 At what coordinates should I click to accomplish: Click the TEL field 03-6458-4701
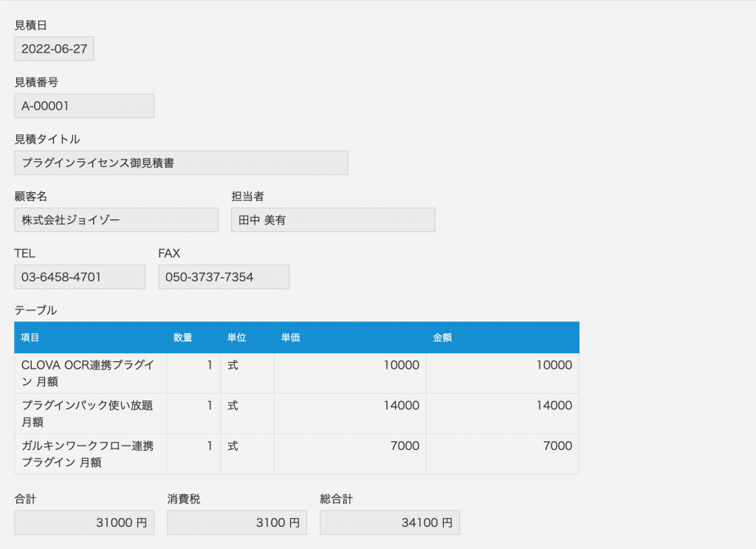(80, 277)
